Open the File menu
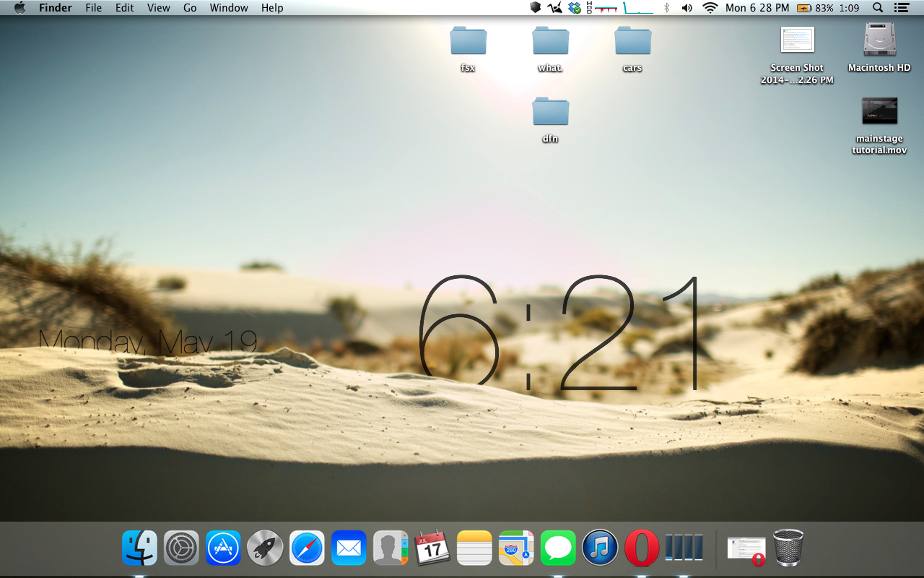This screenshot has height=578, width=924. click(93, 8)
